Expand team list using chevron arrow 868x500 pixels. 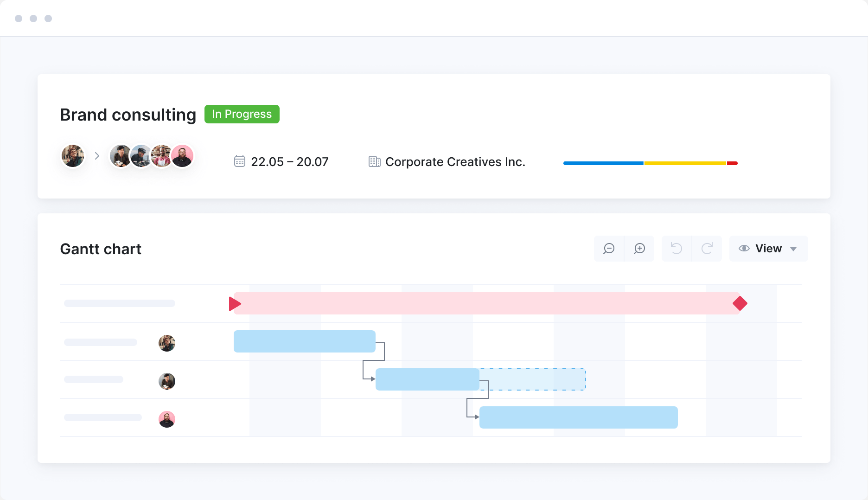[x=97, y=156]
